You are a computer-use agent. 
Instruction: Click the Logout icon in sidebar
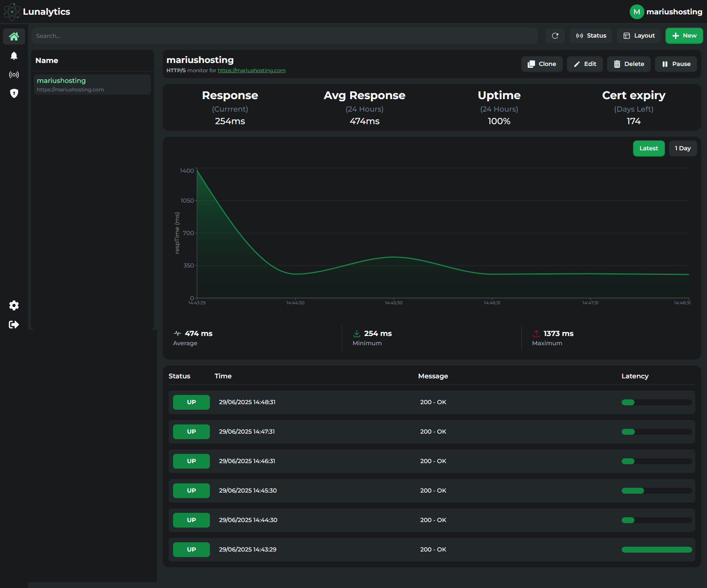click(14, 325)
